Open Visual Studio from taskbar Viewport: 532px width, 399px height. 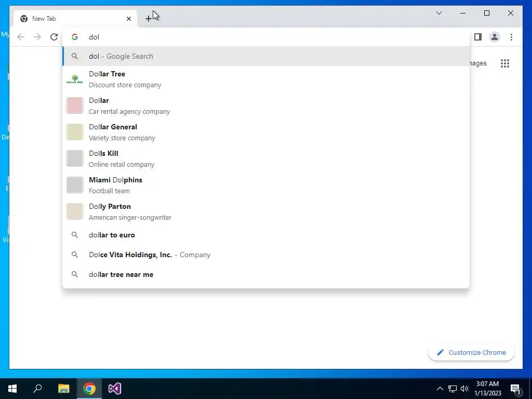coord(115,389)
